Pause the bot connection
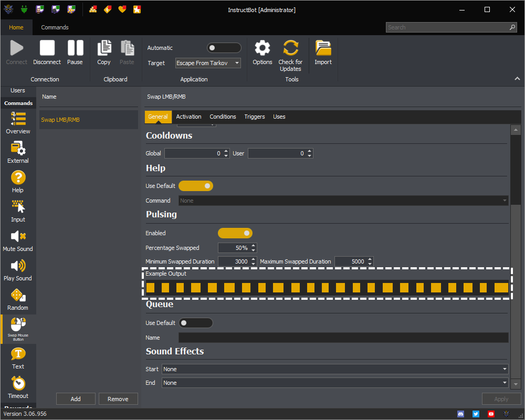Viewport: 525px width, 420px height. point(75,52)
